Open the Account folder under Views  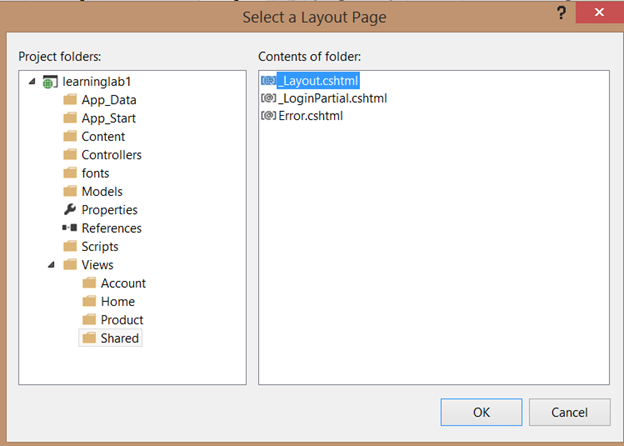tap(123, 283)
